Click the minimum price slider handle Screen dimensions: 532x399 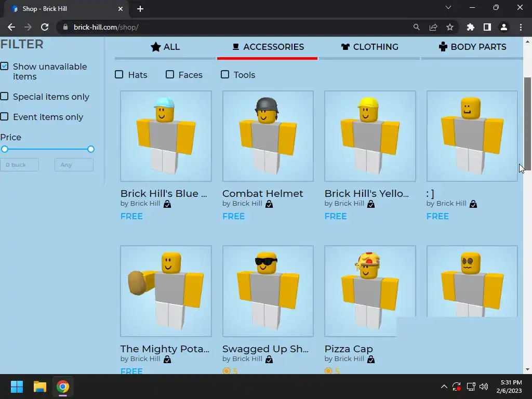[4, 149]
